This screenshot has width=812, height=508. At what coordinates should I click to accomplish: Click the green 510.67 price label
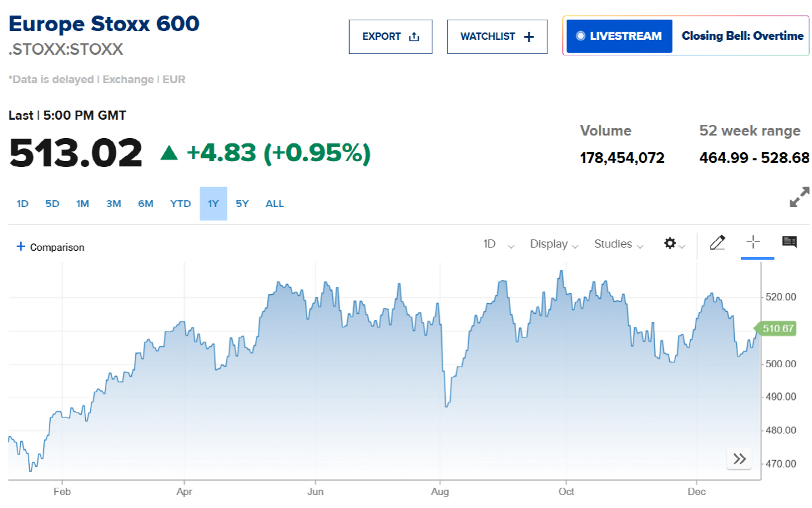(x=780, y=329)
